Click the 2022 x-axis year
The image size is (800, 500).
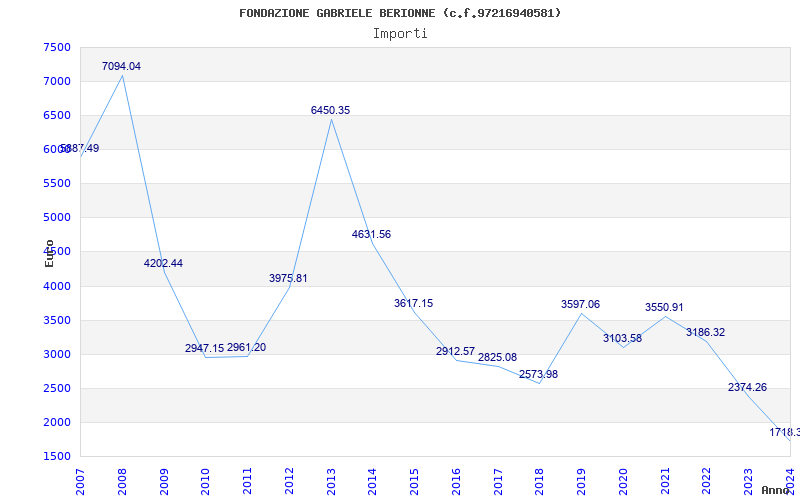(x=707, y=481)
